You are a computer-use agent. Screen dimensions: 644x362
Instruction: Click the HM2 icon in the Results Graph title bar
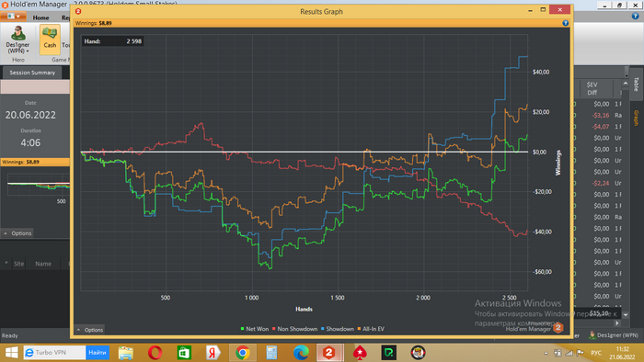(78, 11)
